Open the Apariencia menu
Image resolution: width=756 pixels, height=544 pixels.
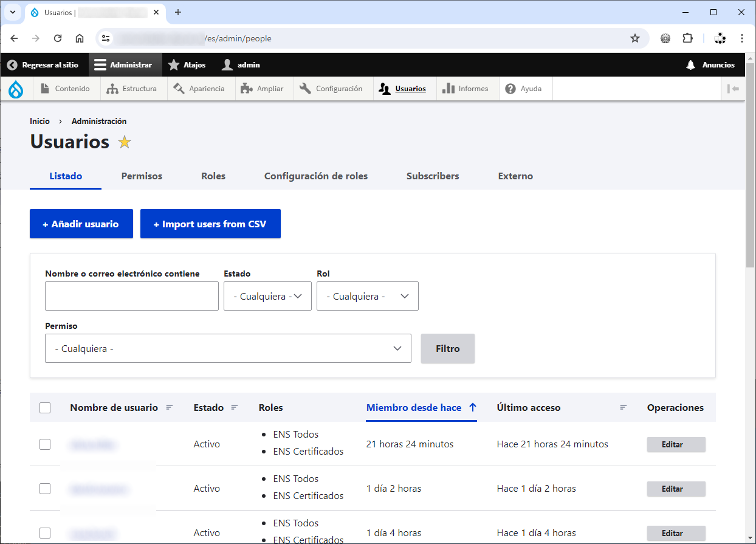click(201, 89)
